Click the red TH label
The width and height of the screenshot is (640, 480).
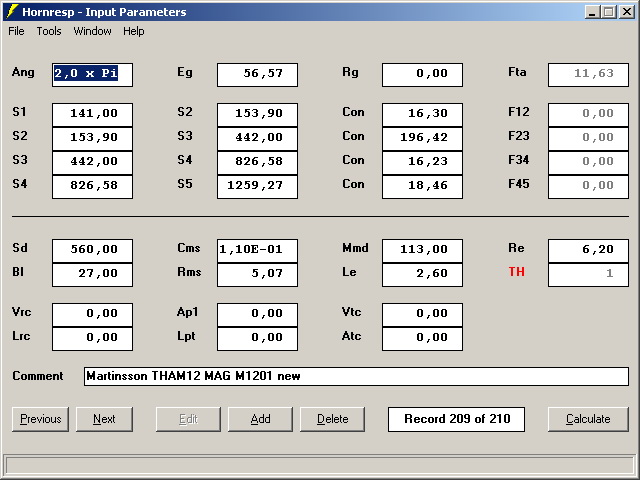pyautogui.click(x=516, y=272)
